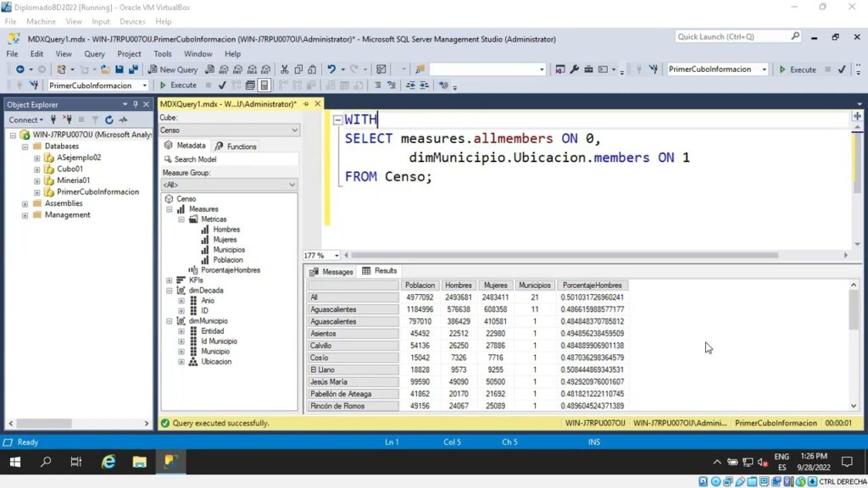The width and height of the screenshot is (868, 488).
Task: Toggle pin on MDXQuery1.mdx document tab
Action: [x=306, y=104]
